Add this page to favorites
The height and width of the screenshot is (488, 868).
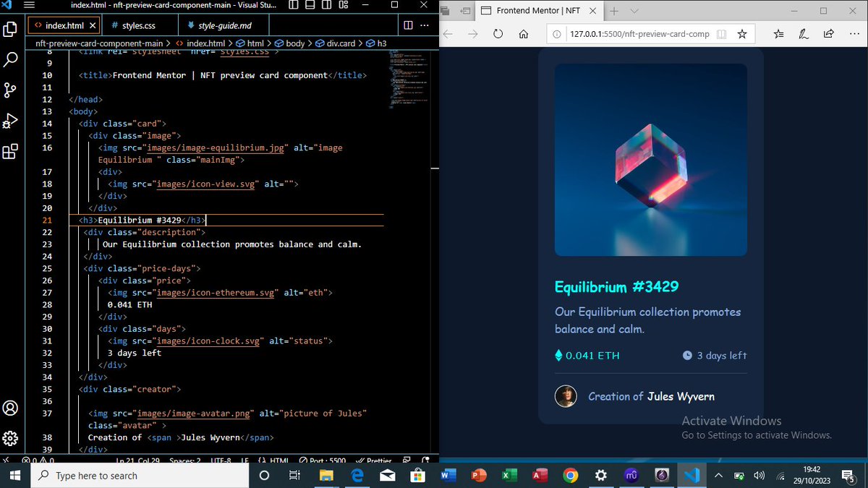tap(741, 34)
